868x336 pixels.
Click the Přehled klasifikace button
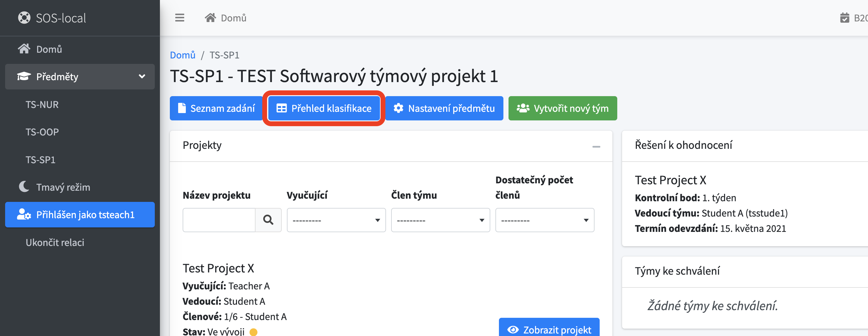point(324,108)
